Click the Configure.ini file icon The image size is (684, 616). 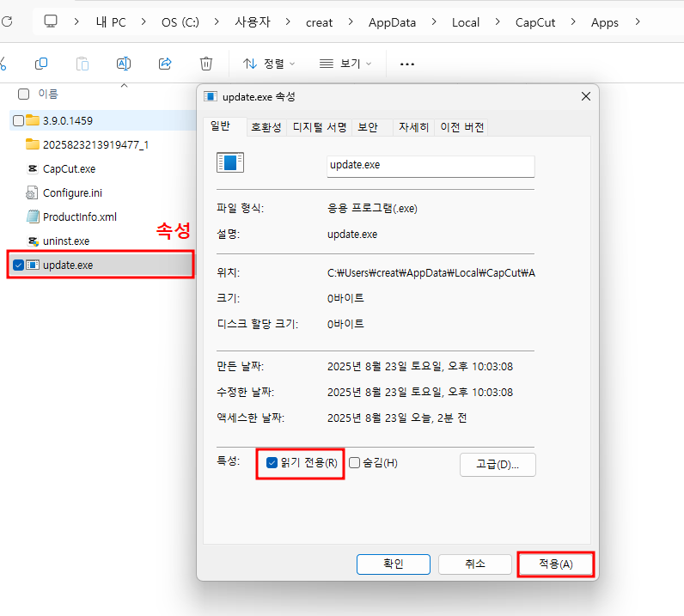32,192
